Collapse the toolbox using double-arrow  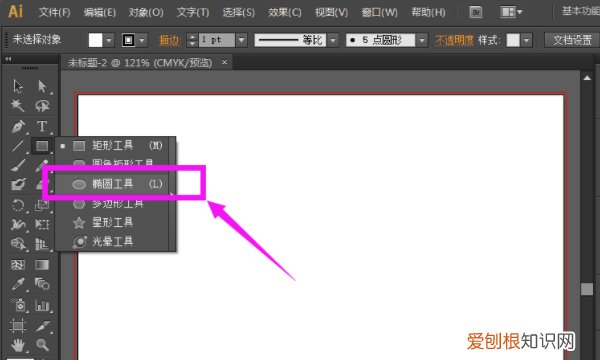[8, 59]
